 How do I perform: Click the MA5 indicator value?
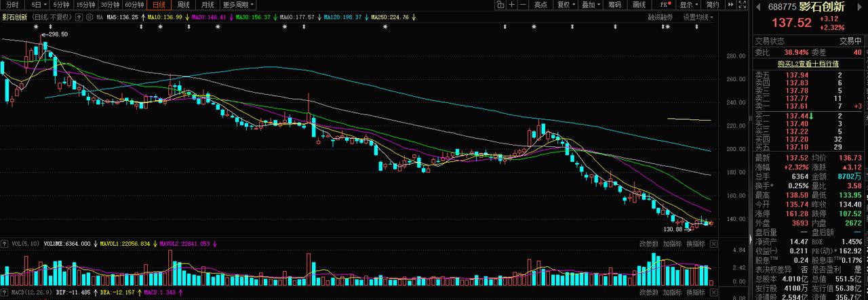coord(123,18)
